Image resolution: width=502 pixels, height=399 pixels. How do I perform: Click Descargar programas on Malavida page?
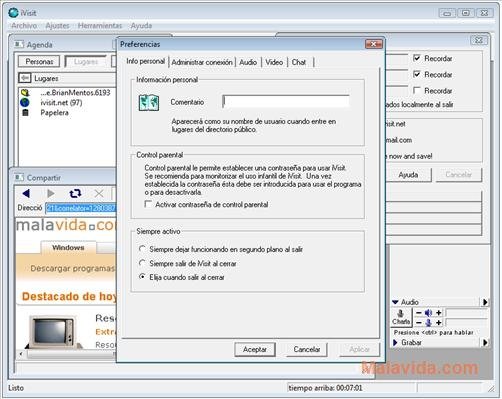coord(73,268)
